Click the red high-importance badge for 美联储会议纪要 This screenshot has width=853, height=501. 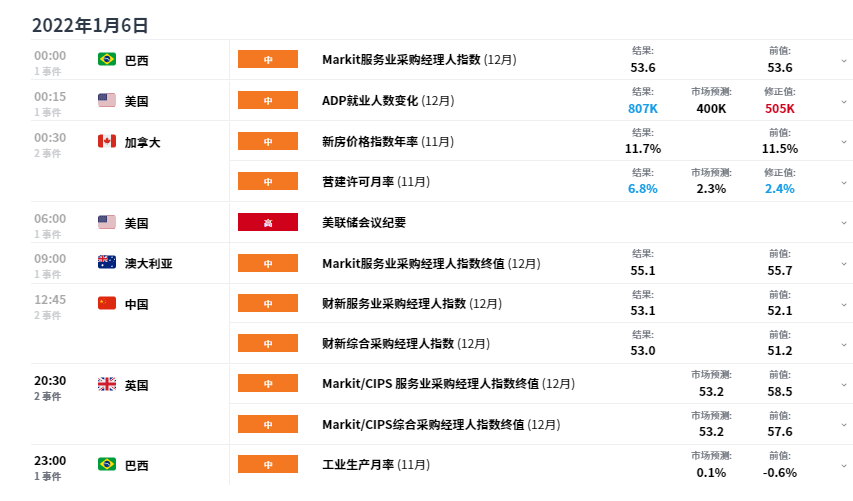[x=268, y=222]
